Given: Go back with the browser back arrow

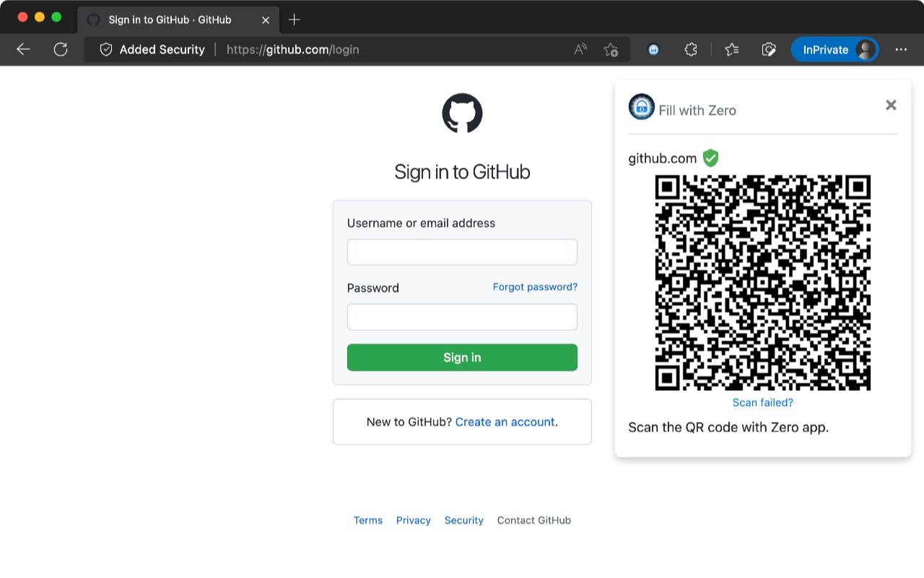Looking at the screenshot, I should (23, 49).
